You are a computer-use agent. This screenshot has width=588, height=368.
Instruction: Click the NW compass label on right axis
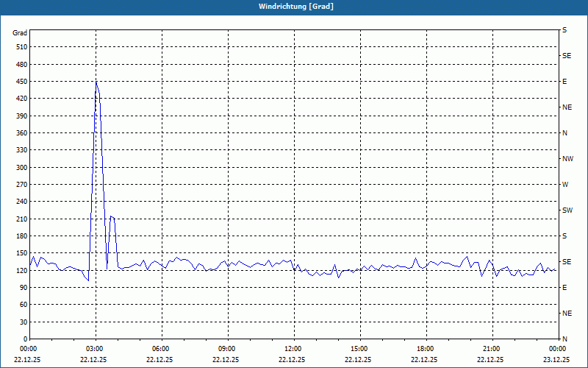coord(567,159)
